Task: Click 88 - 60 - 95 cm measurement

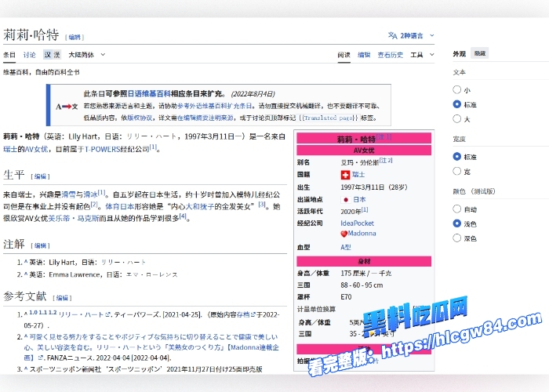Action: [362, 285]
